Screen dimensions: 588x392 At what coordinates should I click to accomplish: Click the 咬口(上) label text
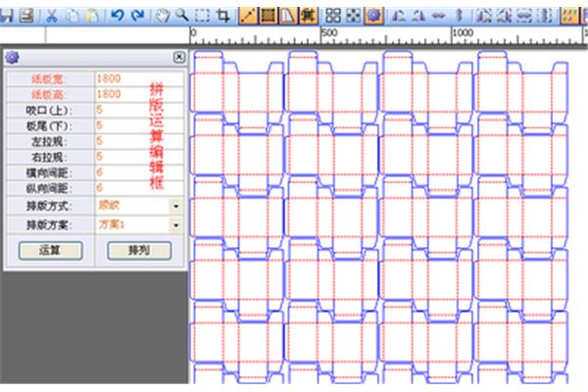click(49, 111)
